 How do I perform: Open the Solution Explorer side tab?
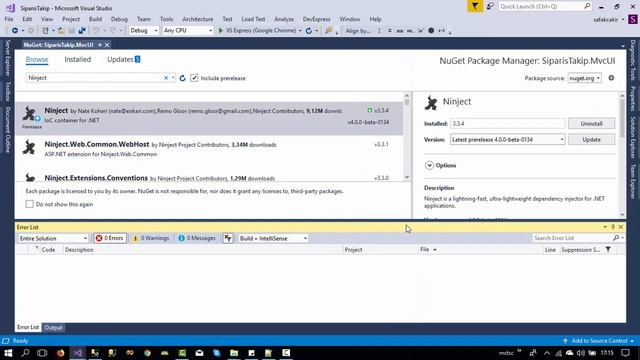[x=633, y=138]
